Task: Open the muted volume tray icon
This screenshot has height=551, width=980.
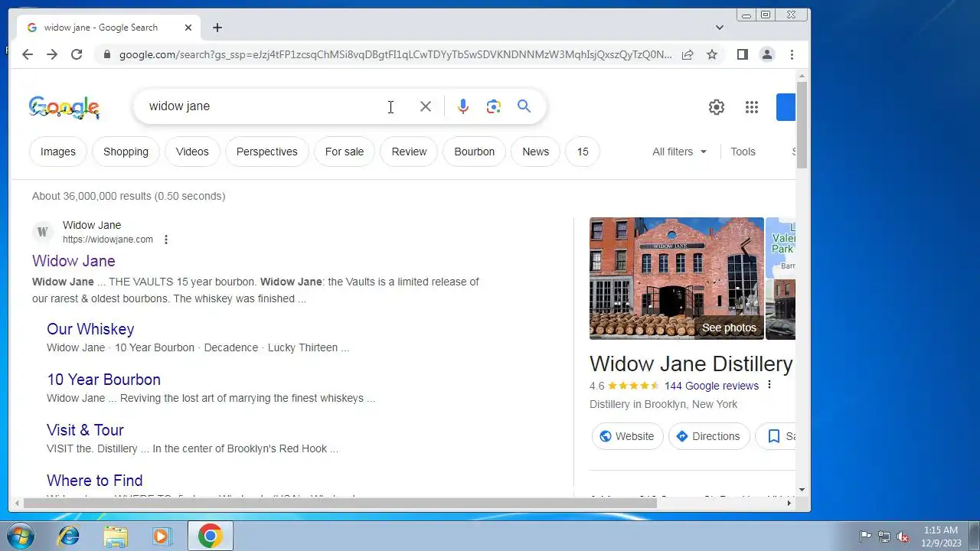Action: pyautogui.click(x=903, y=536)
